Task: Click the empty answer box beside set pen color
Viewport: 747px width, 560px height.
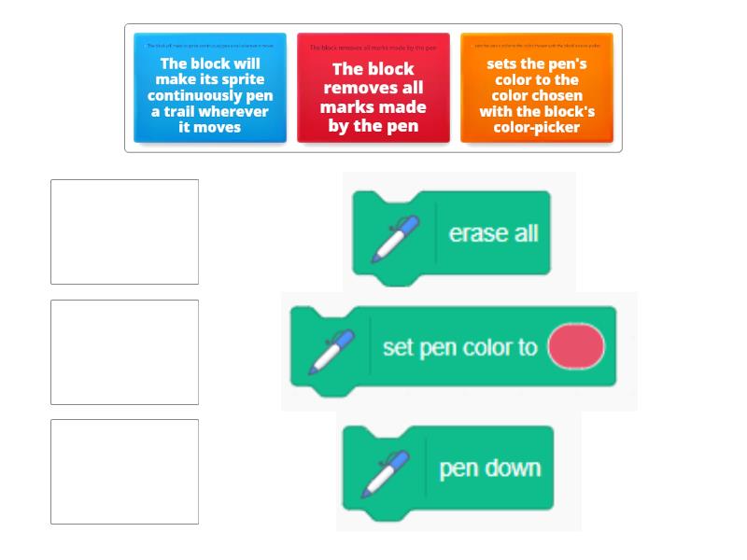Action: (x=125, y=353)
